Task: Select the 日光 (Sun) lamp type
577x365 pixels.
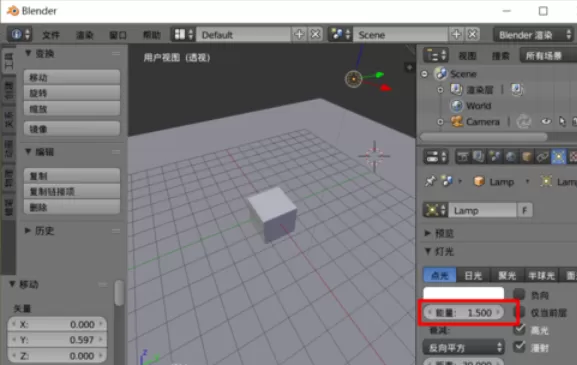Action: click(x=473, y=275)
